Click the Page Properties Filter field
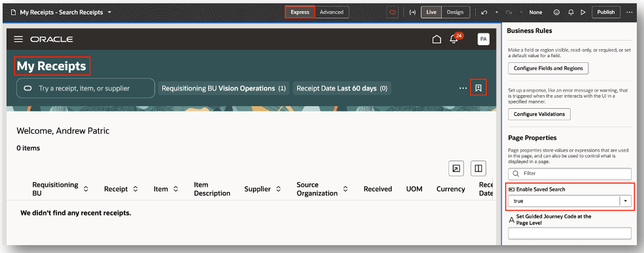Image resolution: width=644 pixels, height=253 pixels. tap(569, 174)
